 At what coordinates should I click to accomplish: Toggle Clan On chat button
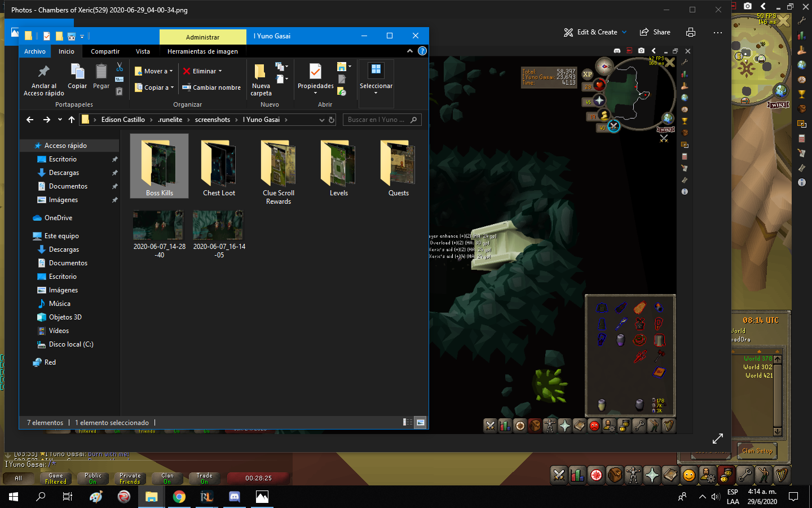(167, 479)
